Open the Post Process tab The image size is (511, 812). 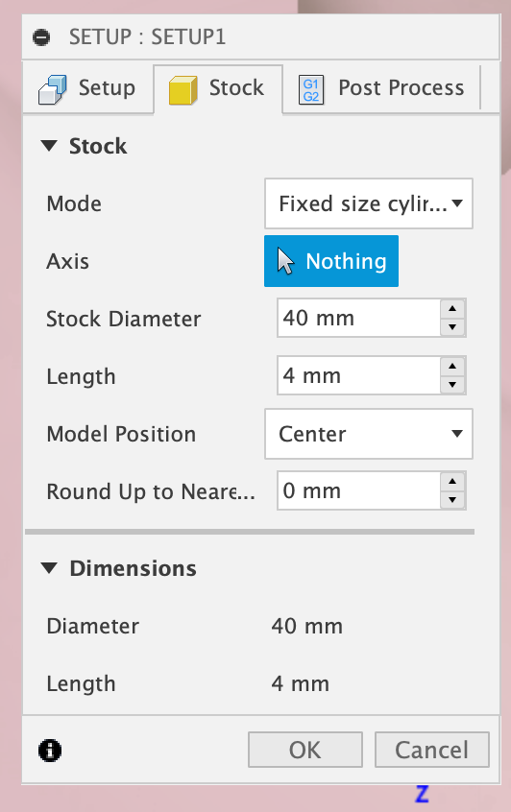(381, 88)
